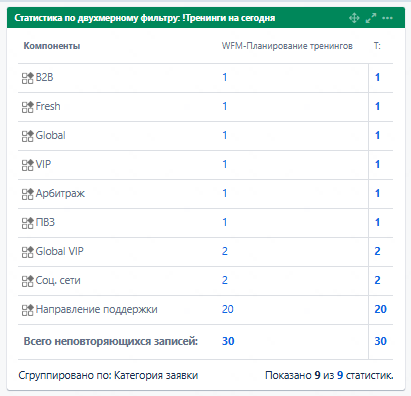Open the Арбитраж component link
This screenshot has height=396, width=411.
60,193
